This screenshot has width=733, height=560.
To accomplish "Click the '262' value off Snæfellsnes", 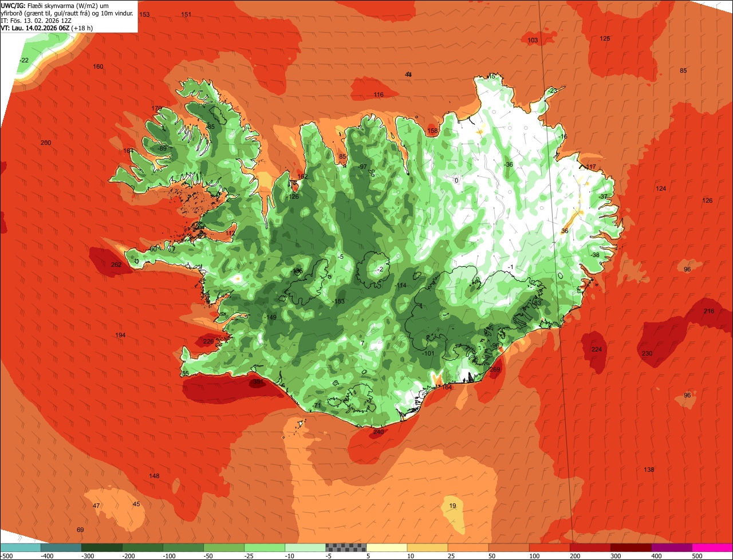I will click(x=116, y=265).
